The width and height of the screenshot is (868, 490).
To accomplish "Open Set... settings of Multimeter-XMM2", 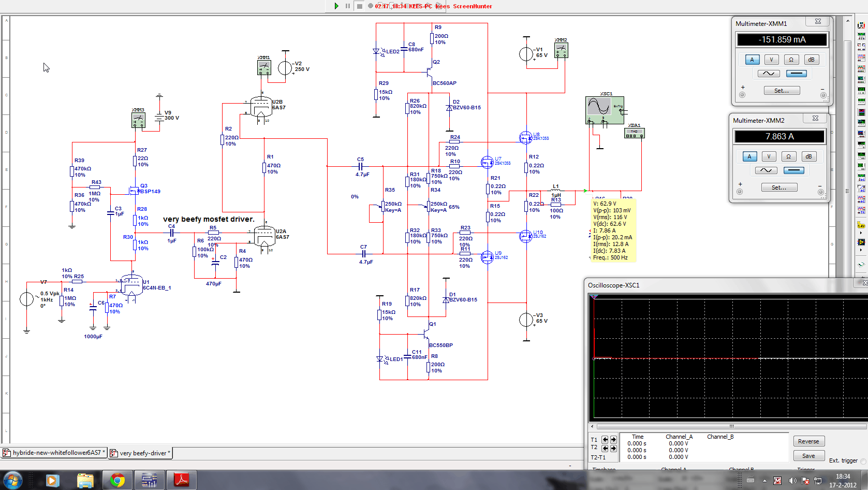I will pyautogui.click(x=779, y=188).
